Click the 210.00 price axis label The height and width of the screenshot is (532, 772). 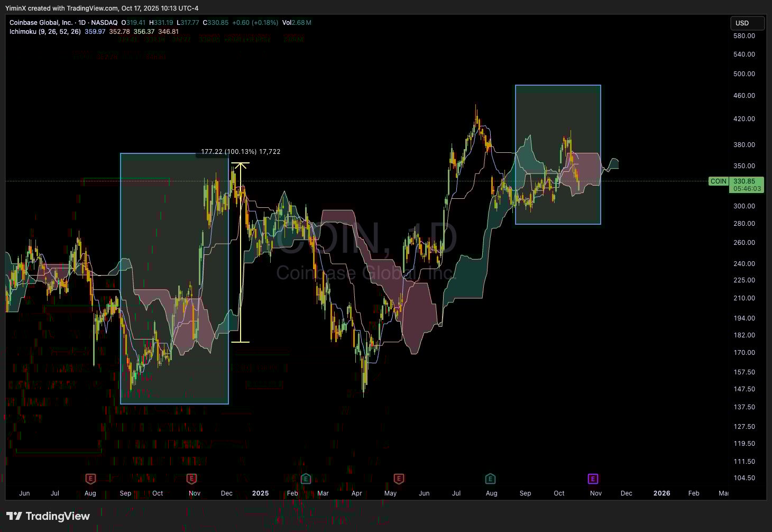(x=744, y=298)
